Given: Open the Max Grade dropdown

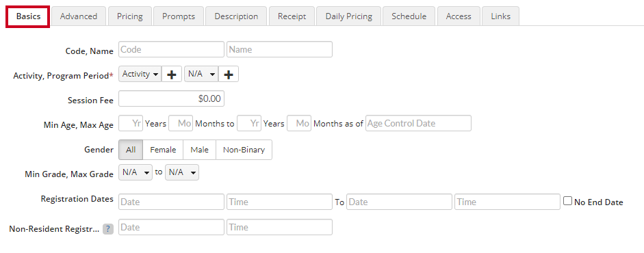Looking at the screenshot, I should pos(182,172).
